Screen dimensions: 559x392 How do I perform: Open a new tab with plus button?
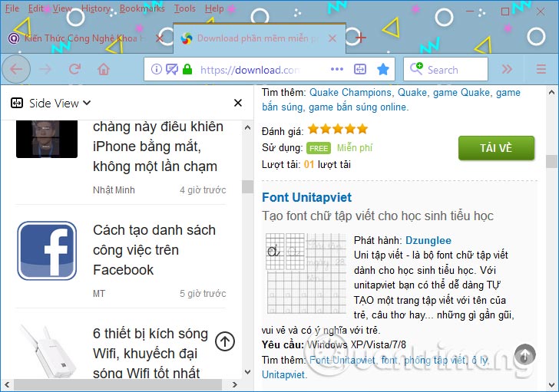[x=360, y=38]
